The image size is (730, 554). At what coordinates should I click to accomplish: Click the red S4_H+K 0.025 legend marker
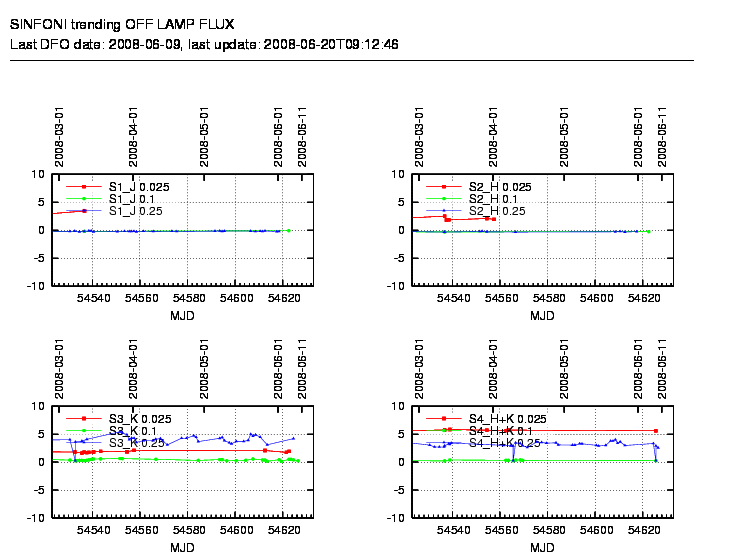click(445, 418)
